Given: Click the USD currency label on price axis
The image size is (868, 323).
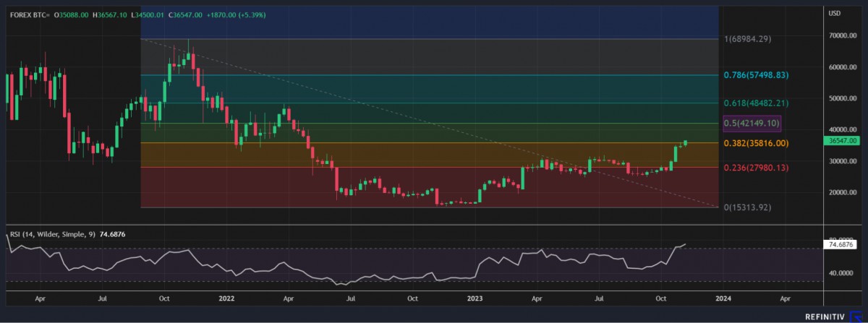Looking at the screenshot, I should pyautogui.click(x=834, y=13).
